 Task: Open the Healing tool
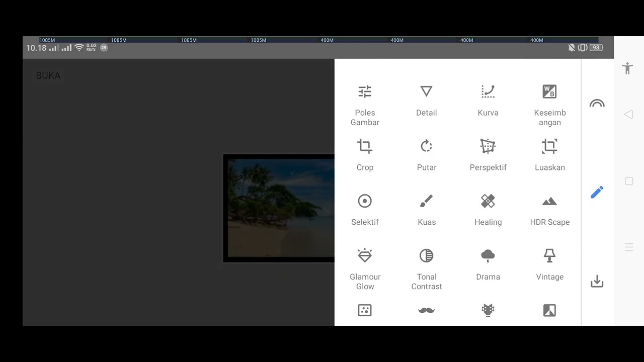(x=488, y=210)
